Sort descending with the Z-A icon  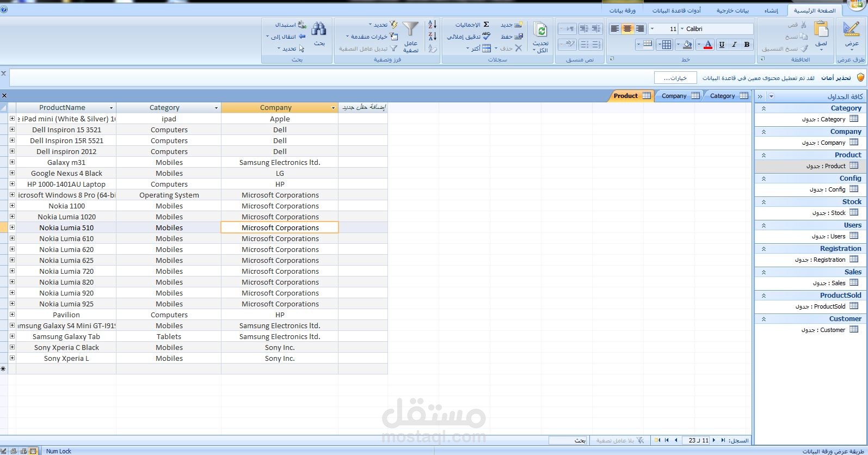pos(433,36)
